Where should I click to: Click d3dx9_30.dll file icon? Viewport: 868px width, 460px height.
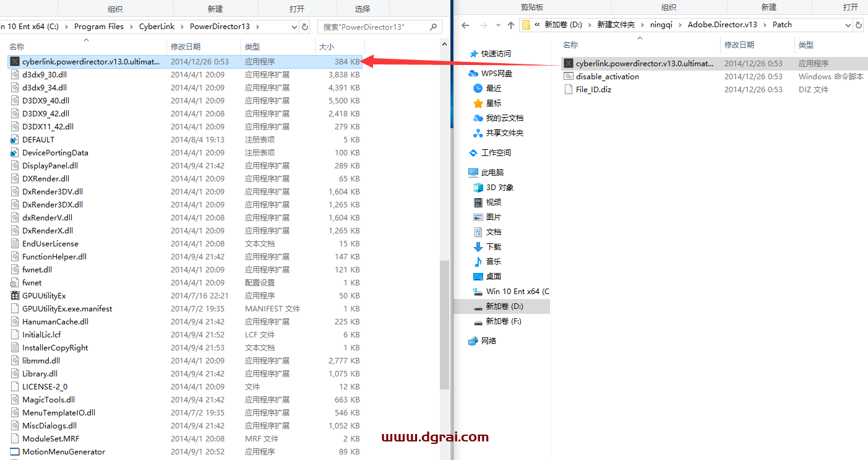click(15, 74)
